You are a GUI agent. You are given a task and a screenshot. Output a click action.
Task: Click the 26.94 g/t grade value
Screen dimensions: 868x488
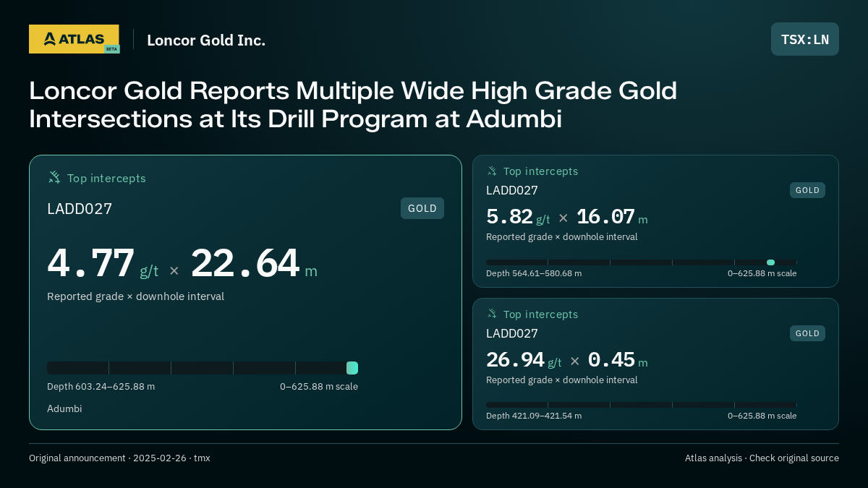click(x=524, y=360)
